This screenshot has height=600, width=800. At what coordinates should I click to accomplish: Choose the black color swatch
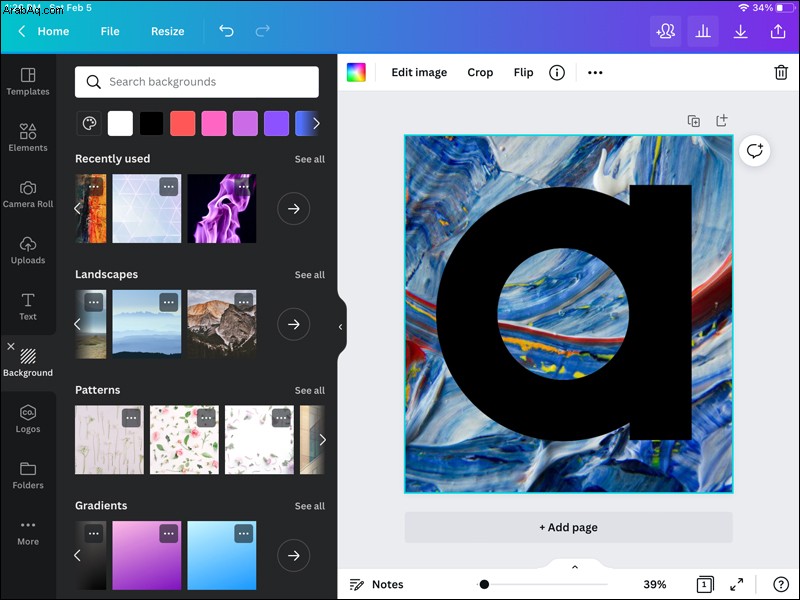click(152, 123)
